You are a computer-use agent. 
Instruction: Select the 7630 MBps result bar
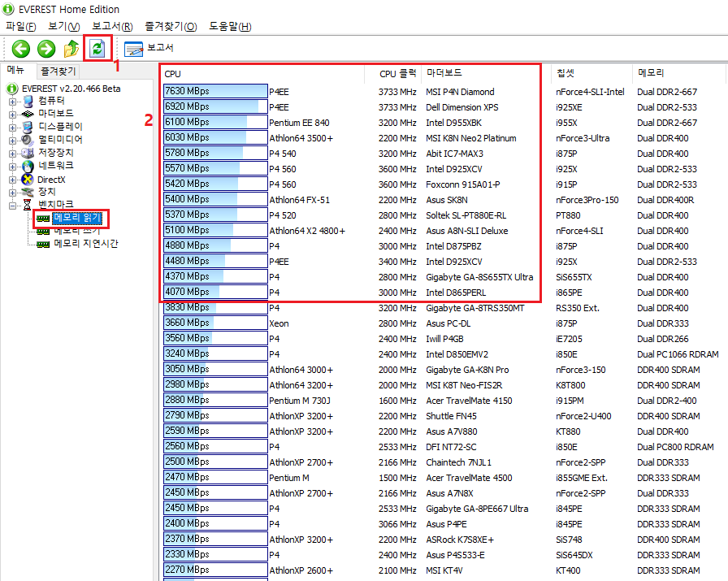215,92
